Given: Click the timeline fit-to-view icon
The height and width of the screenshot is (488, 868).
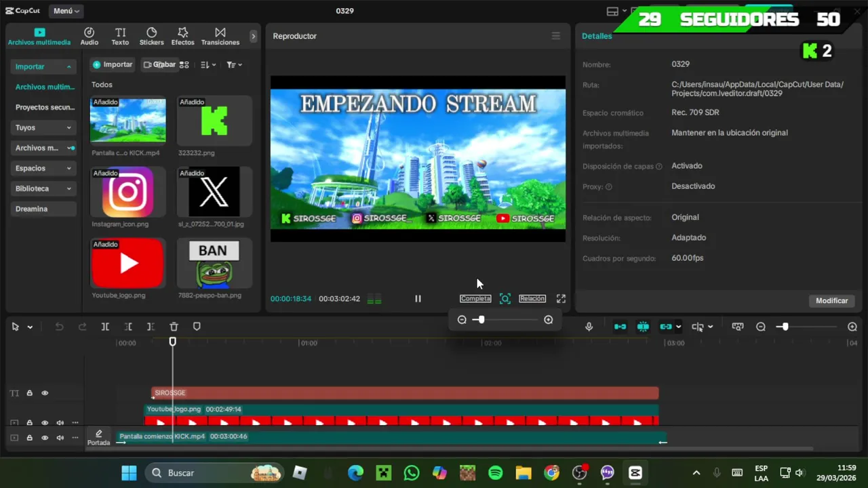Looking at the screenshot, I should [738, 327].
